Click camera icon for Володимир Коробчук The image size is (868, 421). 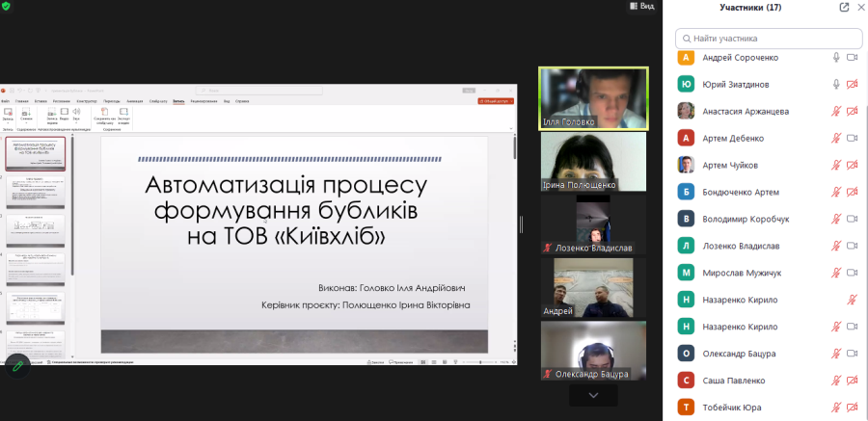[853, 219]
